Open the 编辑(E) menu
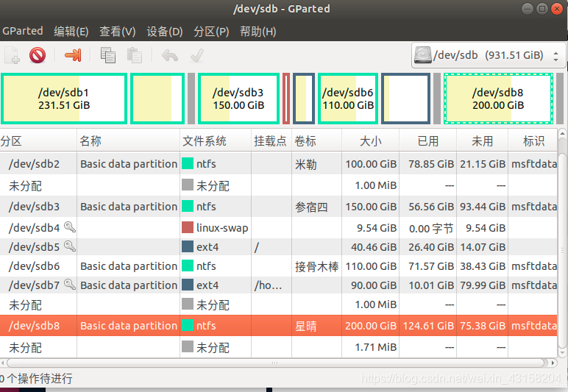The height and width of the screenshot is (392, 568). pyautogui.click(x=71, y=32)
